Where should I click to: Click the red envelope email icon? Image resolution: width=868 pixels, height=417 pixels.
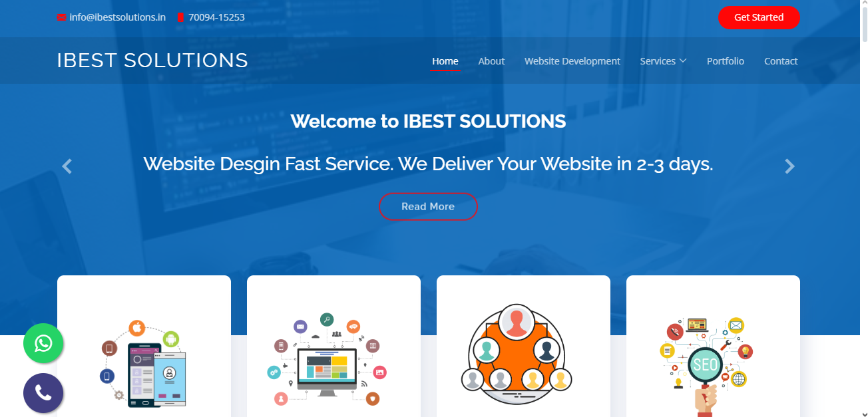[x=62, y=18]
